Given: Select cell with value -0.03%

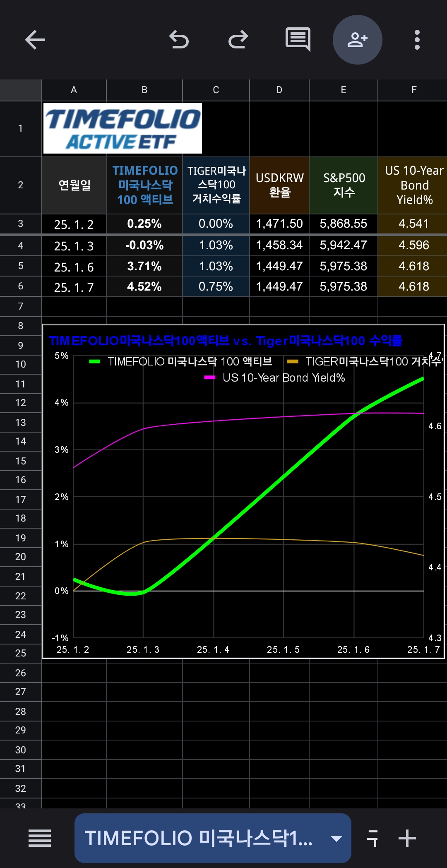Looking at the screenshot, I should coord(144,245).
